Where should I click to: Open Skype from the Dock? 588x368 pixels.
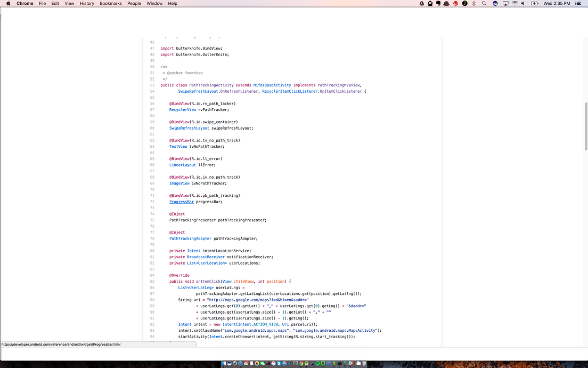279,363
